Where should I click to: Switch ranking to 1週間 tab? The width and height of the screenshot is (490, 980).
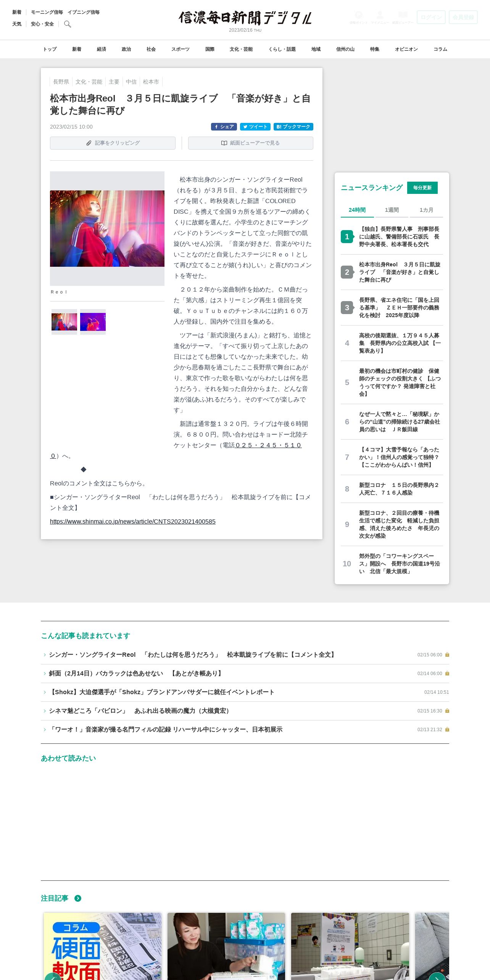[x=392, y=210]
